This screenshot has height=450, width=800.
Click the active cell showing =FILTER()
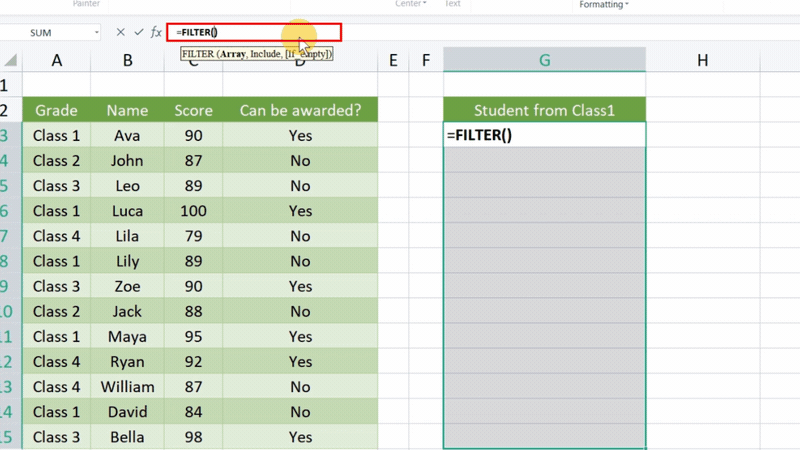tap(544, 135)
